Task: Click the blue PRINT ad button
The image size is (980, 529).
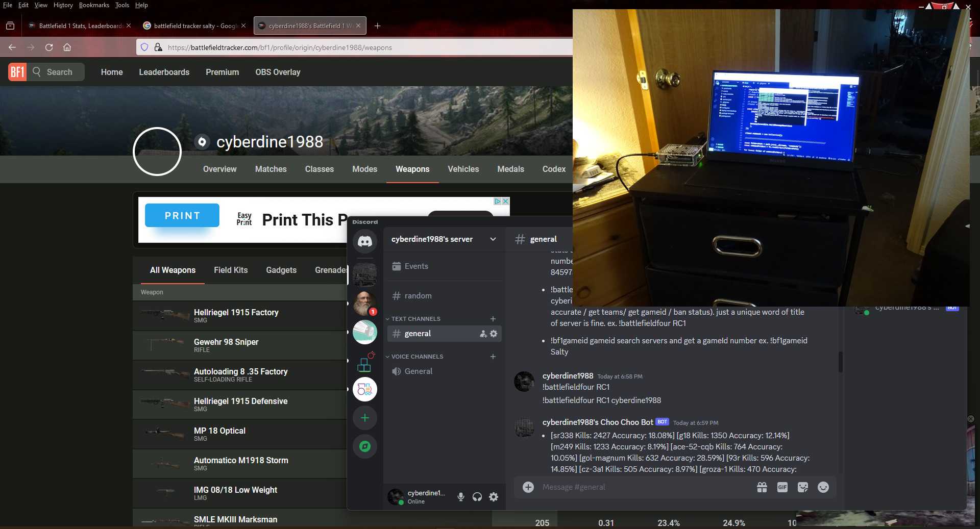Action: tap(182, 215)
